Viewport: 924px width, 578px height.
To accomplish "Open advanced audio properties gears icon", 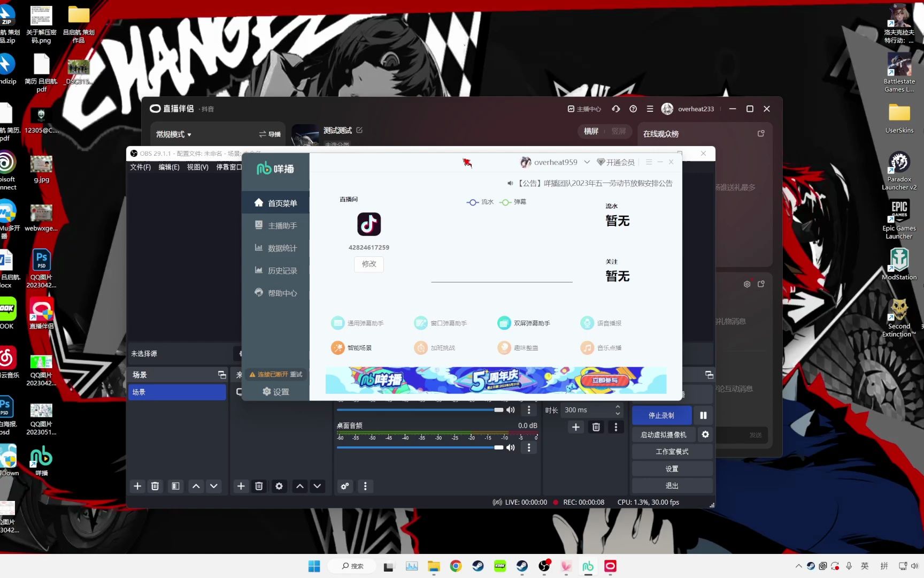I will click(x=345, y=486).
